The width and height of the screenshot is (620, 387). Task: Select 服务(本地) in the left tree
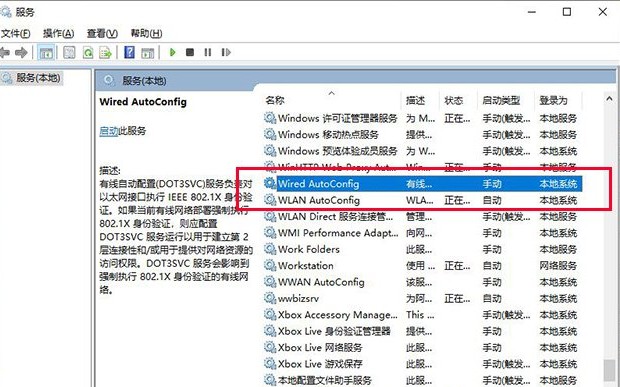click(38, 78)
